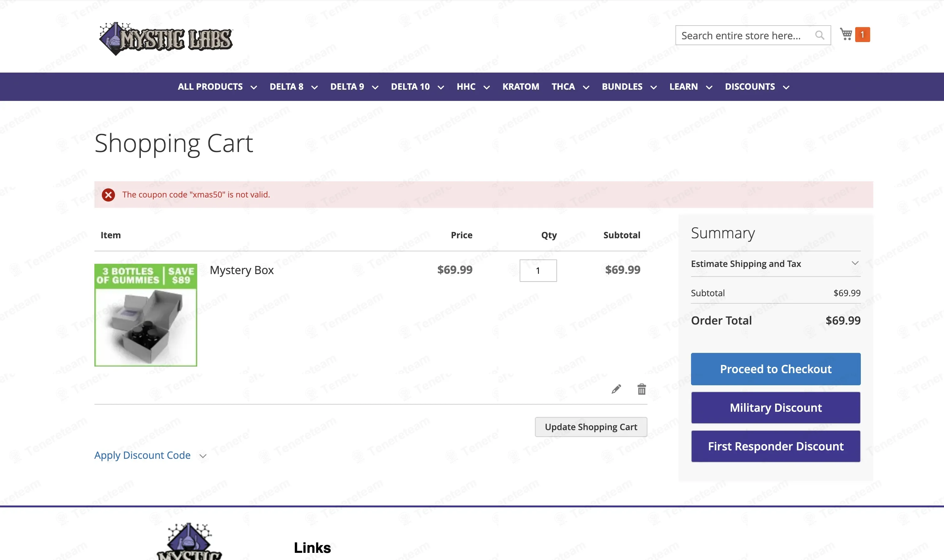The height and width of the screenshot is (560, 944).
Task: Open the DISCOUNTS menu
Action: 750,87
